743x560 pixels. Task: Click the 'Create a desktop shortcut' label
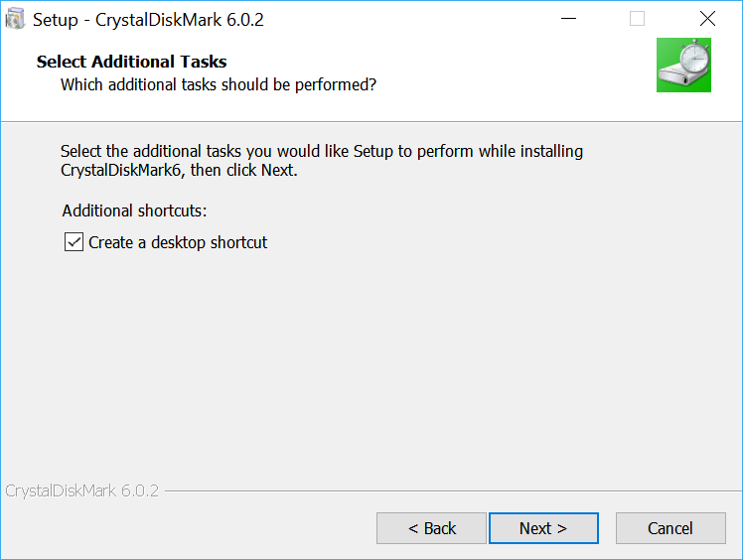pos(178,242)
